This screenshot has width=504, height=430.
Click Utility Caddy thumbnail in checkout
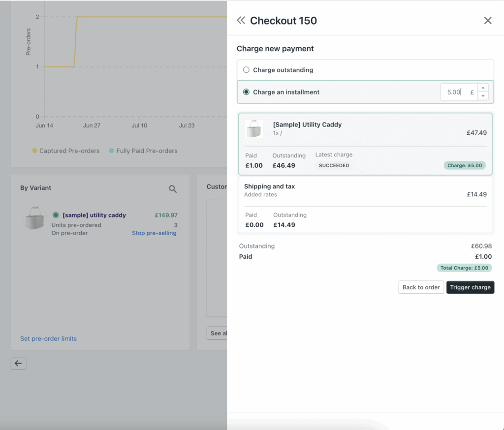coord(253,128)
